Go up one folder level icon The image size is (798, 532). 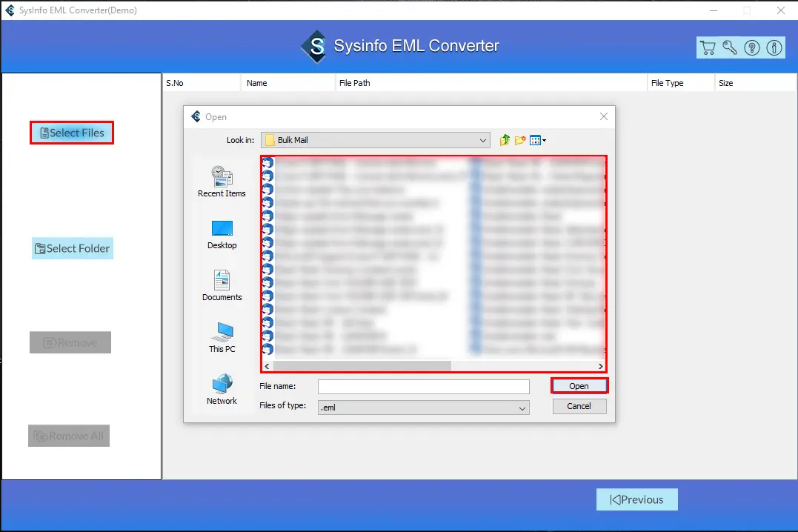[505, 140]
